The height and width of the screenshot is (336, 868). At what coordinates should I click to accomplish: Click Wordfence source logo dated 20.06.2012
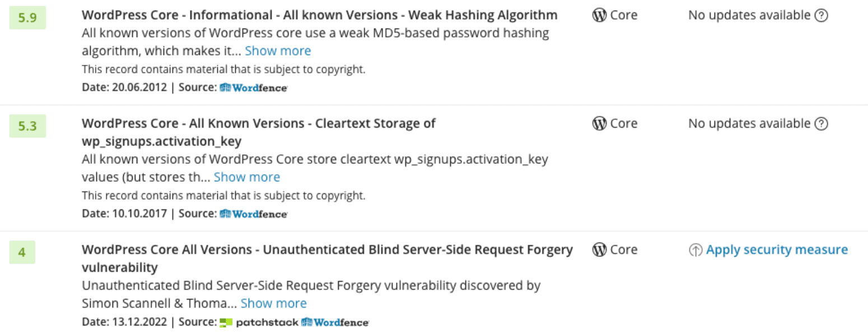(x=254, y=87)
